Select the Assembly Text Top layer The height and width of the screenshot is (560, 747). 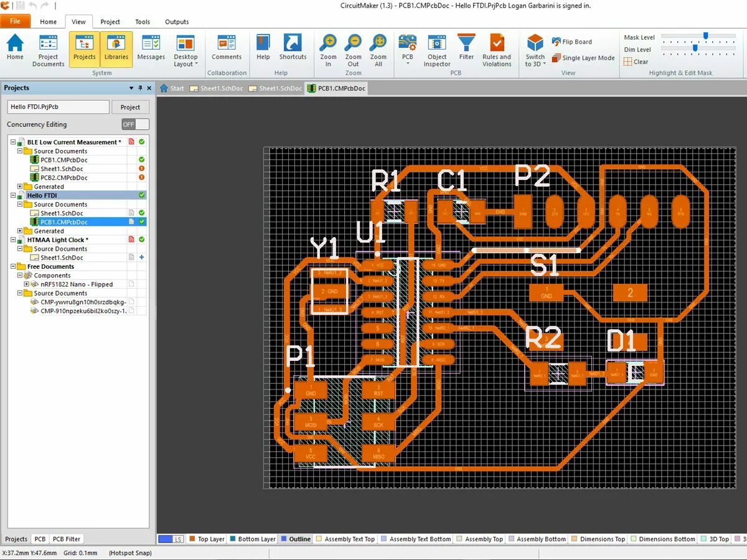[345, 539]
